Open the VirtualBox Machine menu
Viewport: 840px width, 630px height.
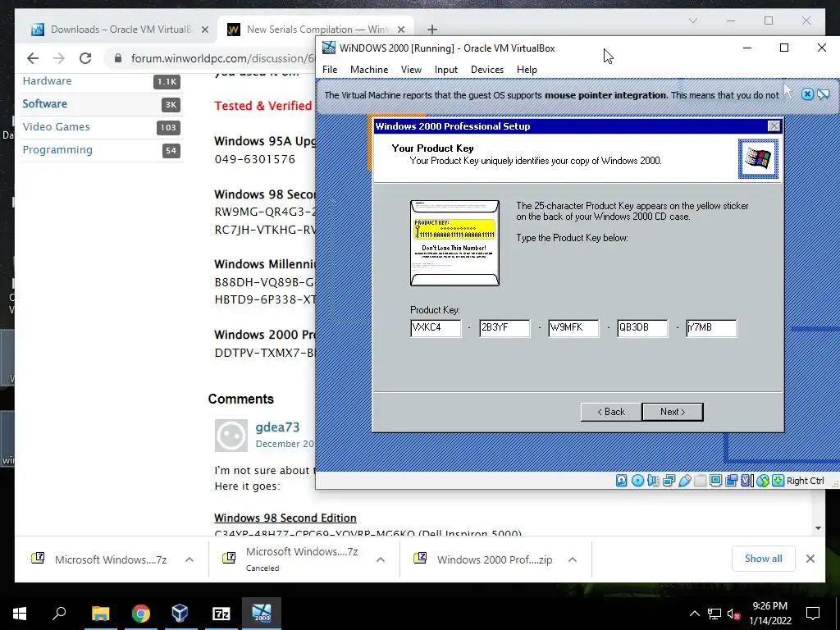[369, 70]
